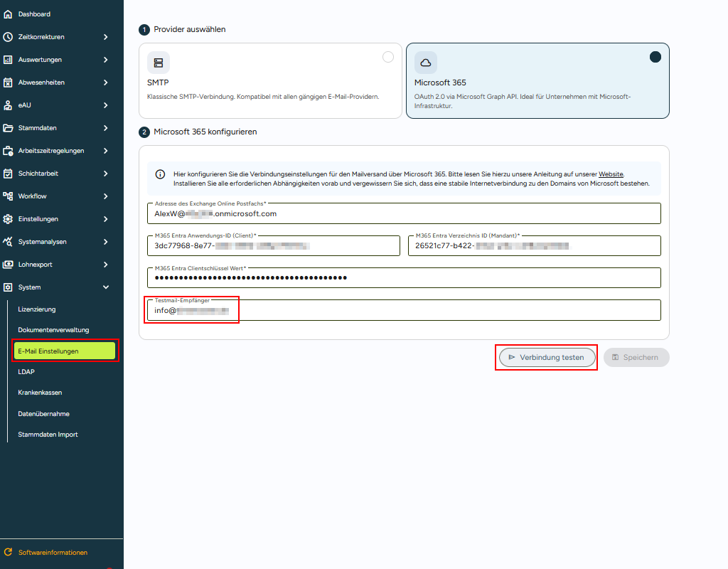The height and width of the screenshot is (569, 728).
Task: Click the Abwesenheiten calendar icon
Action: point(8,83)
